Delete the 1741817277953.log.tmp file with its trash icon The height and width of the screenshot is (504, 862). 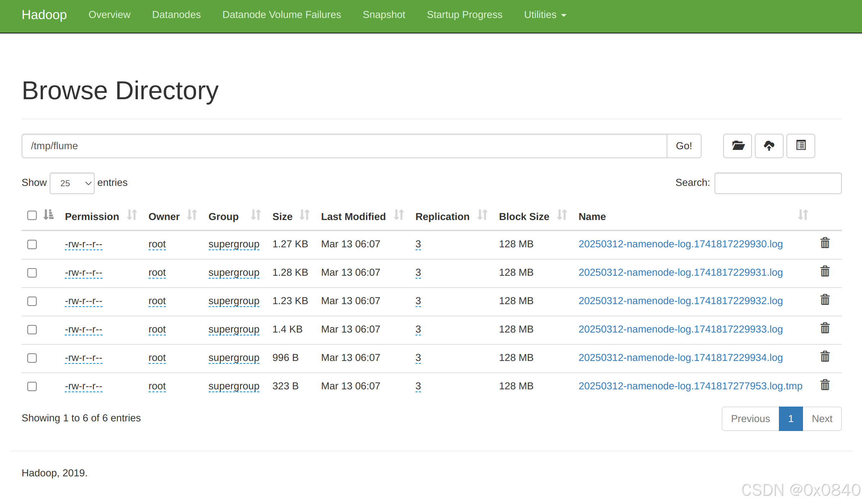pyautogui.click(x=825, y=385)
